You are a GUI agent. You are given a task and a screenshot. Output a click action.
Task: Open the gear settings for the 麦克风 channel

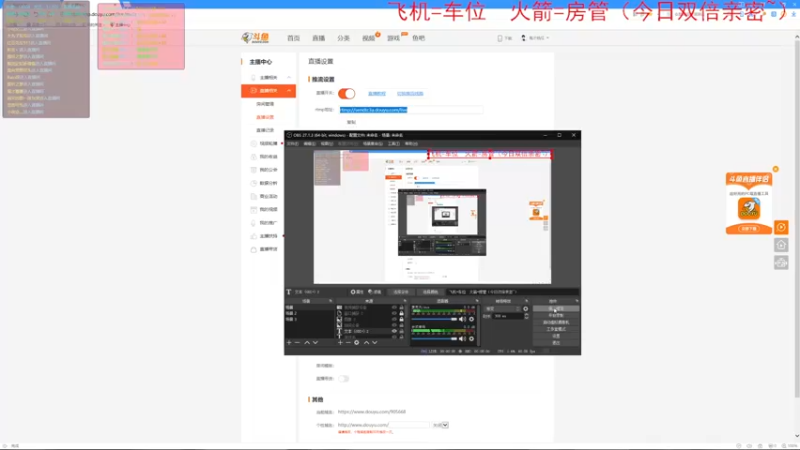(x=471, y=319)
